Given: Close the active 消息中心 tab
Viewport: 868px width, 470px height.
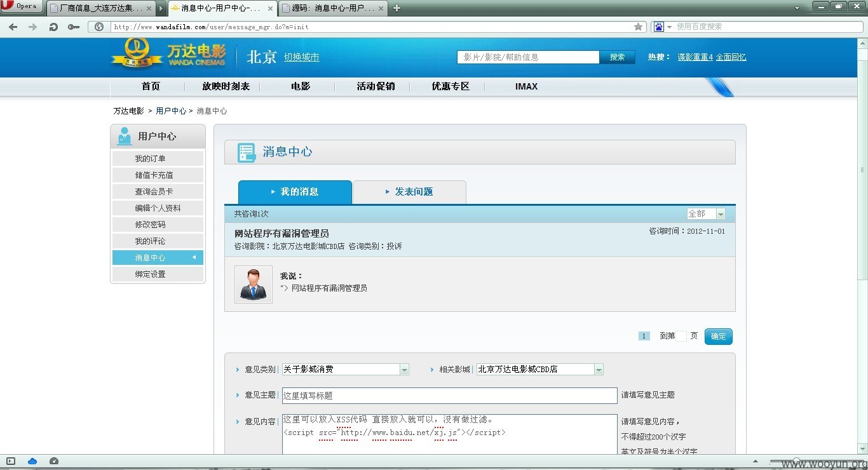Looking at the screenshot, I should point(269,8).
